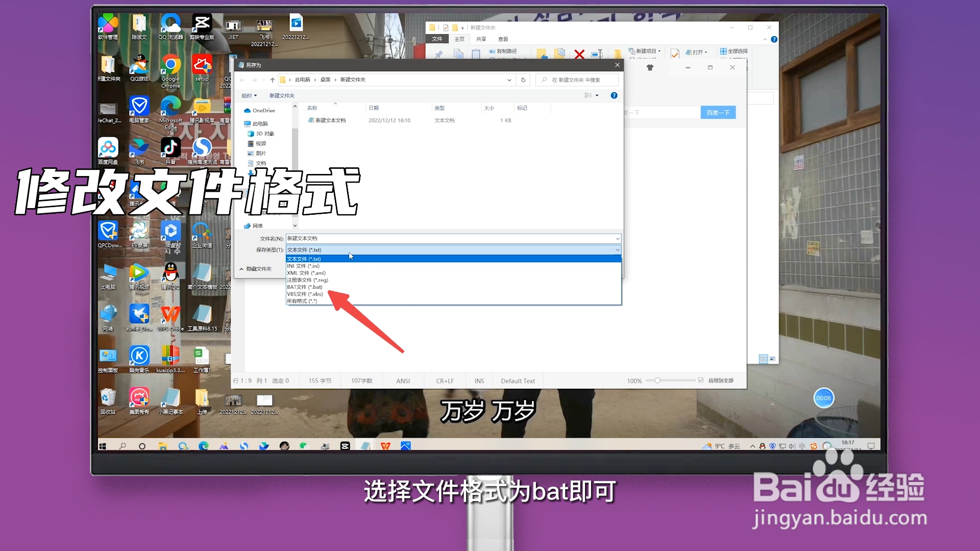Click 复制路径 in Explorer ribbon
Image resolution: width=980 pixels, height=551 pixels.
(503, 51)
